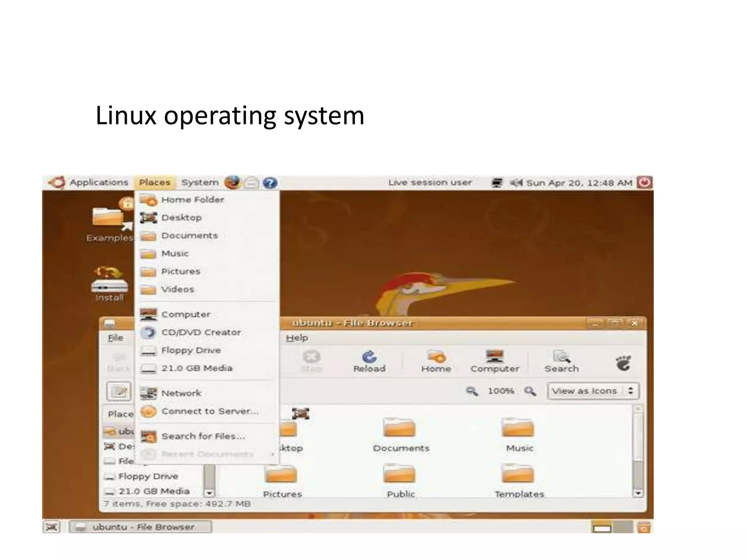This screenshot has height=560, width=747.
Task: Open CD/DVD Creator from Places menu
Action: pos(207,332)
